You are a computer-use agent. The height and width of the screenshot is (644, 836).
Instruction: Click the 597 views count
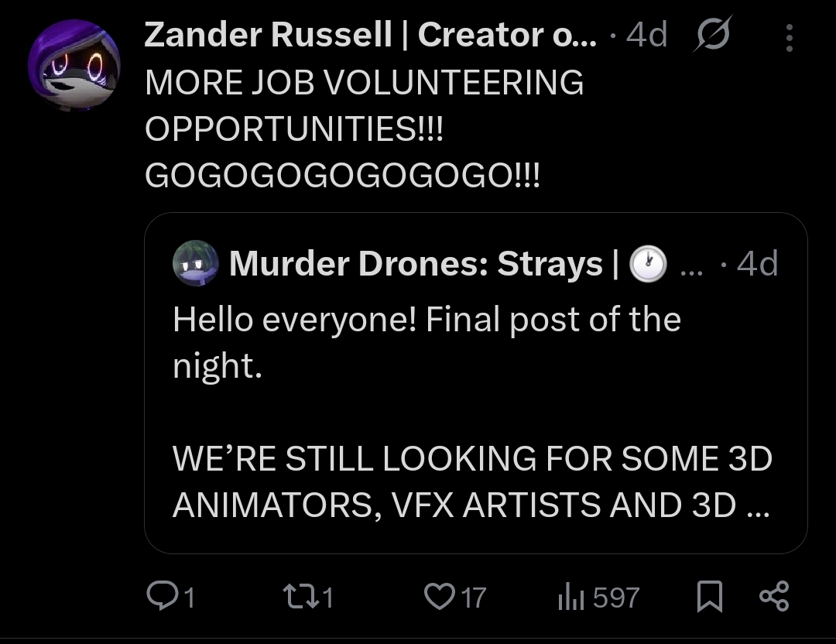click(616, 598)
